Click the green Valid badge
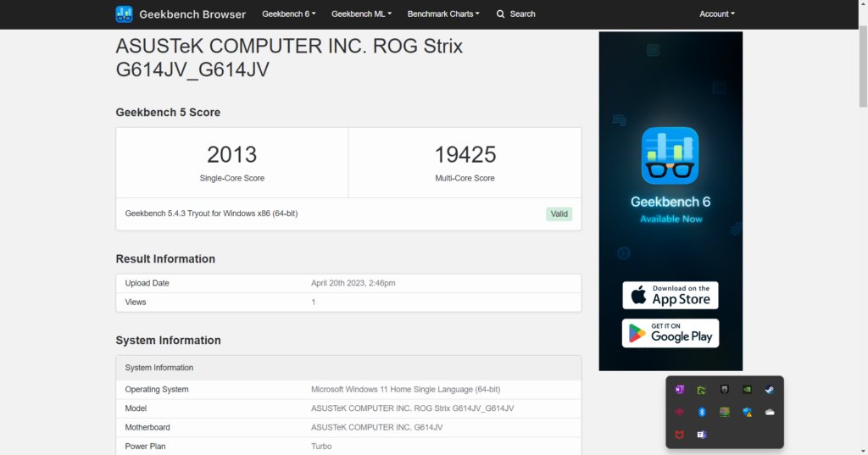Screen dimensions: 868x455 coord(559,214)
